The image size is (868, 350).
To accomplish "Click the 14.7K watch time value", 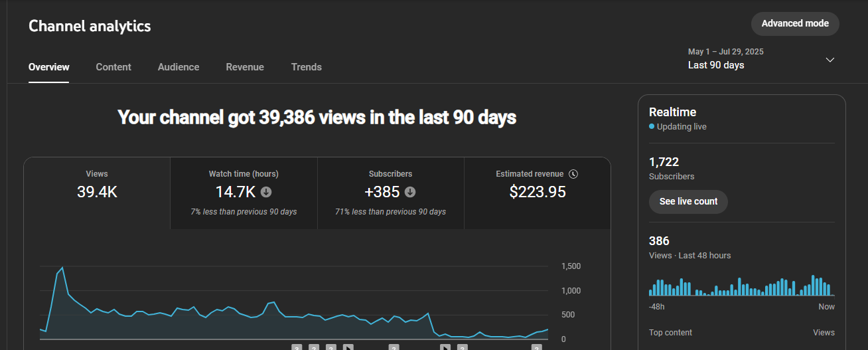I will (x=236, y=193).
